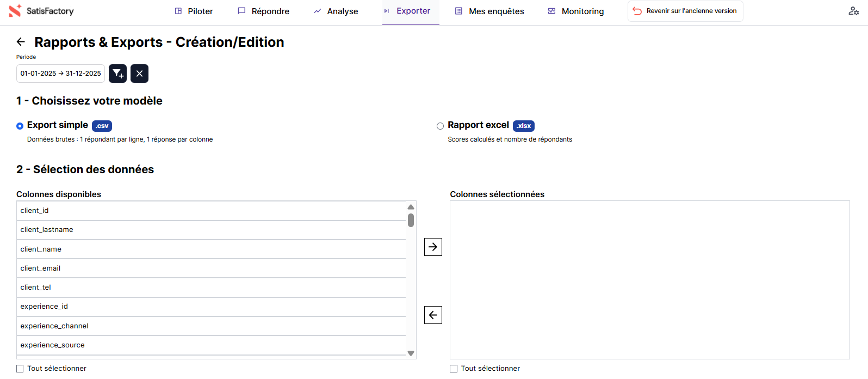The image size is (868, 379).
Task: Open user settings icon in top right
Action: click(853, 11)
